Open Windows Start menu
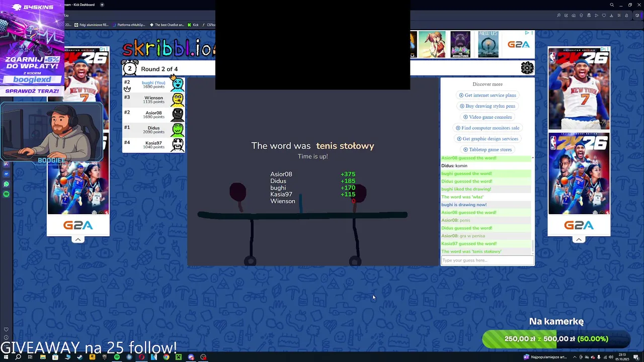644x362 pixels. pyautogui.click(x=6, y=357)
